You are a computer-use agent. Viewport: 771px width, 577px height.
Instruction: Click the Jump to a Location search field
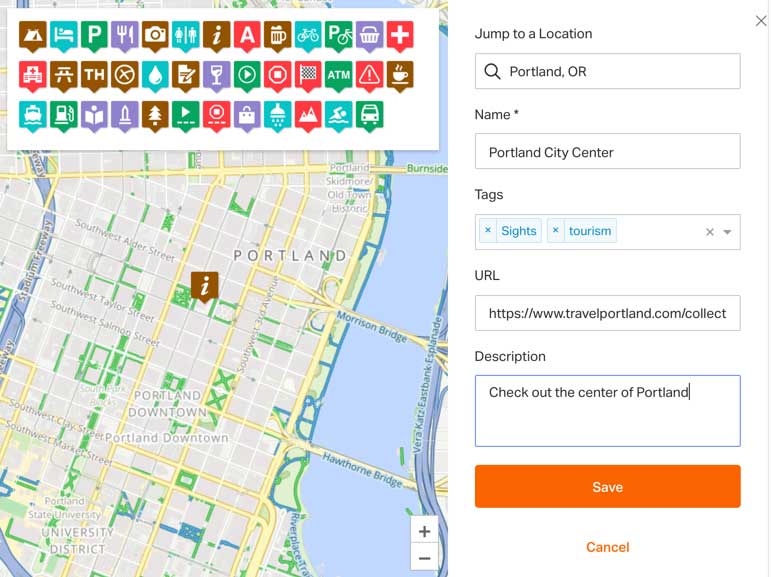click(607, 71)
